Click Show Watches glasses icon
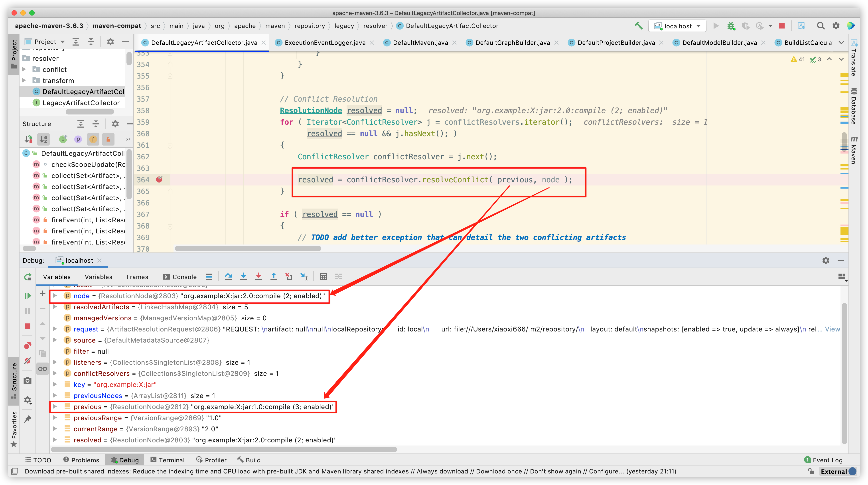868x485 pixels. pos(42,369)
